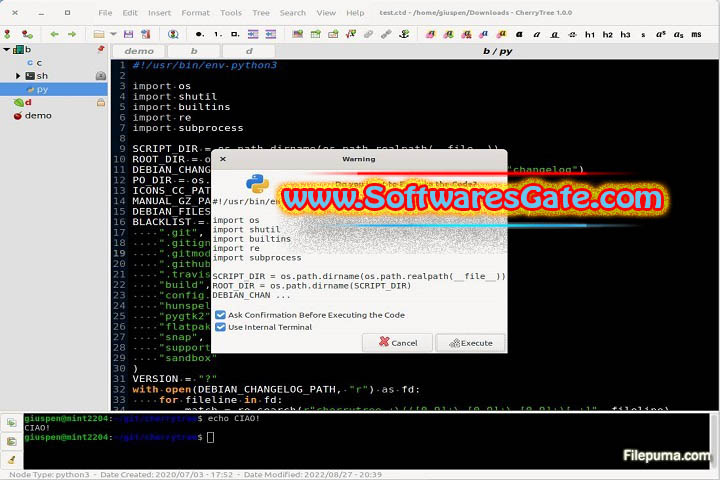Switch to the demo tab

(139, 51)
